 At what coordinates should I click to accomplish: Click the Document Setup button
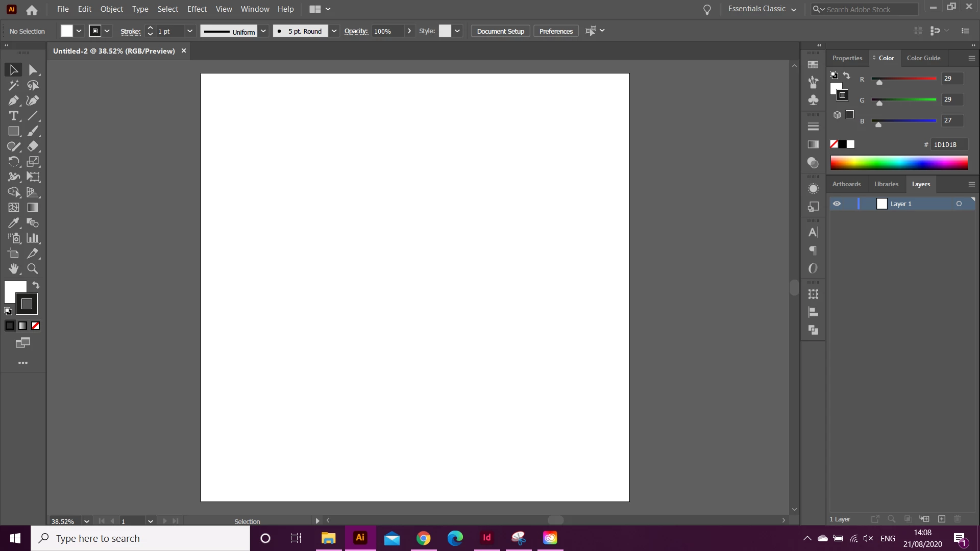(x=500, y=31)
